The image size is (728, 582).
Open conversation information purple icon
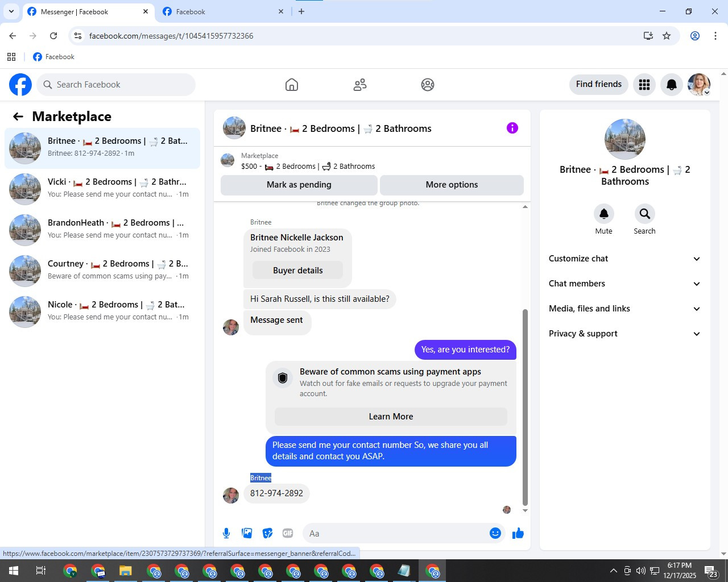[x=512, y=128]
